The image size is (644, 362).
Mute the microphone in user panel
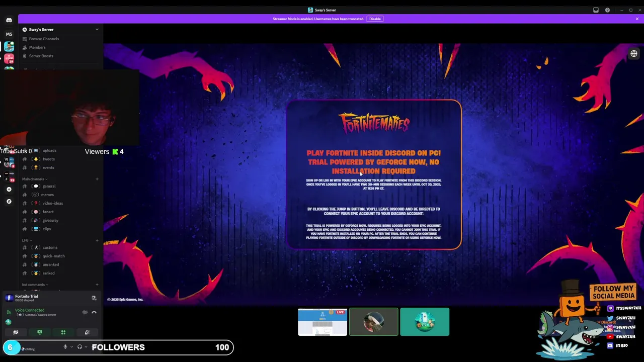point(65,347)
